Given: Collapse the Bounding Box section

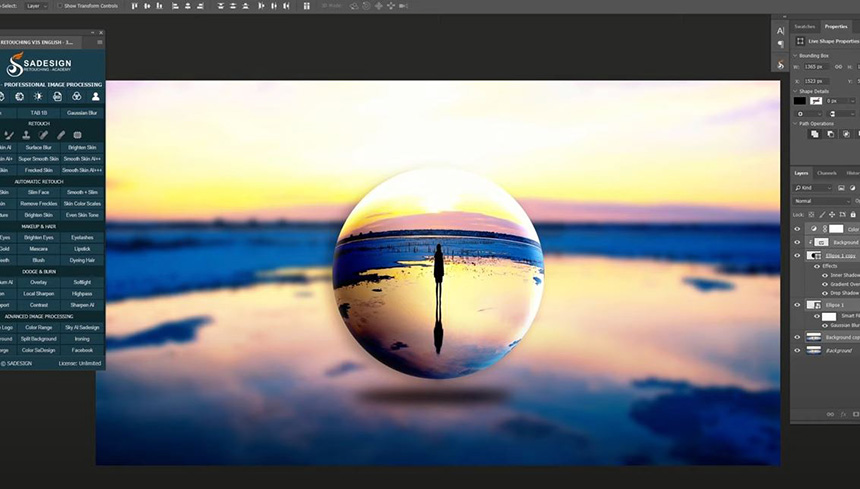Looking at the screenshot, I should (x=795, y=55).
